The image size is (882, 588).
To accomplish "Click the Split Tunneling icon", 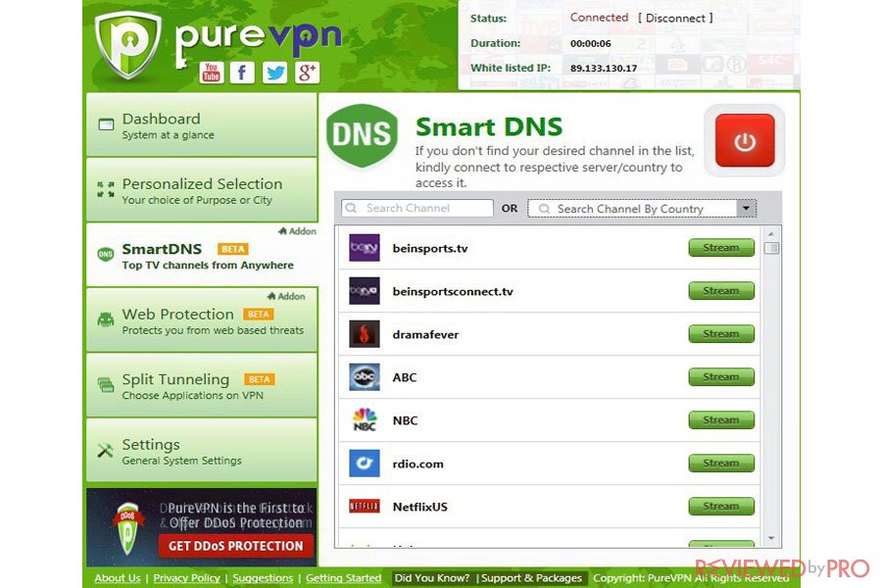I will [x=105, y=385].
